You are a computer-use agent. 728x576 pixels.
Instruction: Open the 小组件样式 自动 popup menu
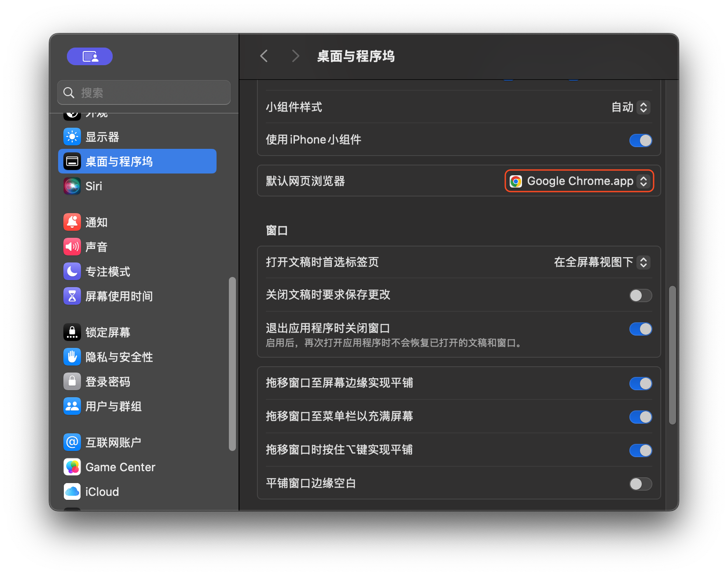coord(631,107)
